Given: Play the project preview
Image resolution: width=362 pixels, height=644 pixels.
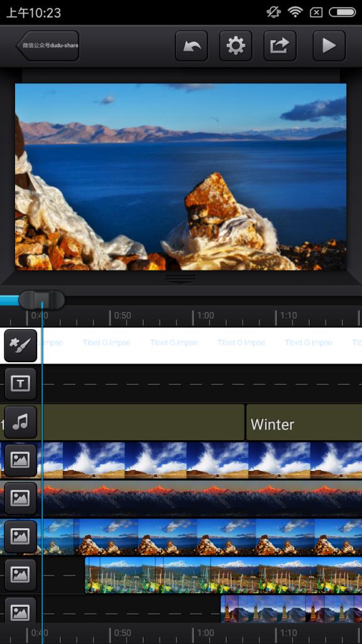Looking at the screenshot, I should 329,45.
